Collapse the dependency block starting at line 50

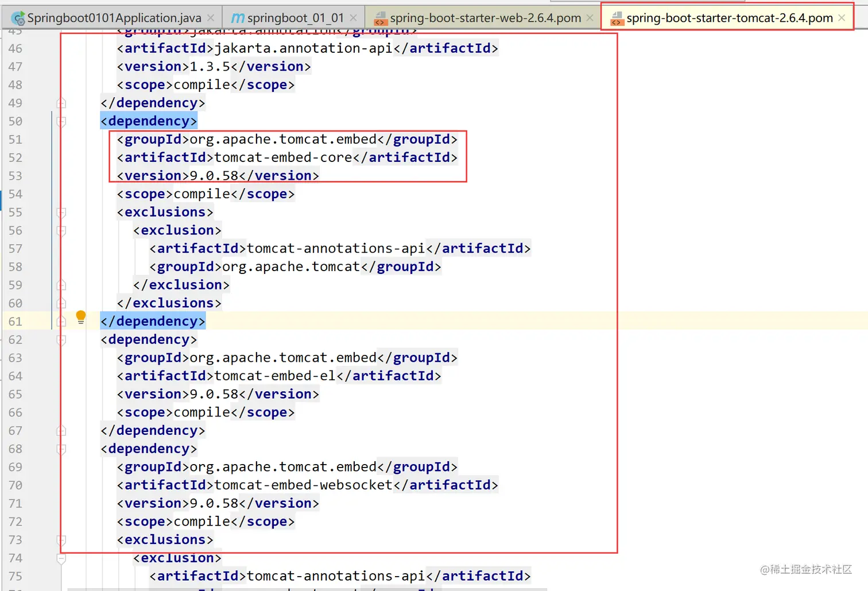[x=61, y=121]
